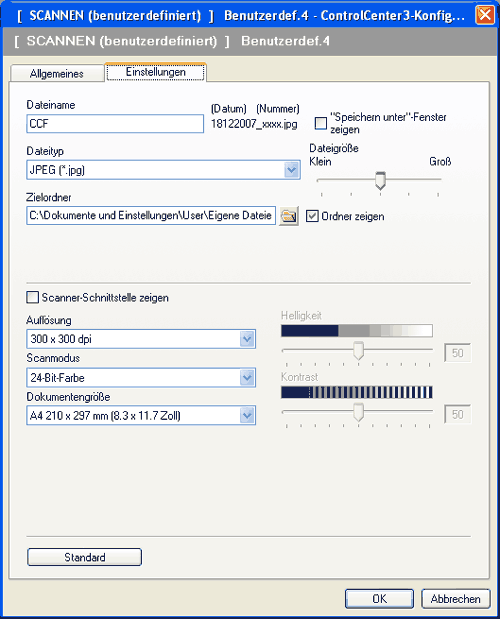
Task: Expand the Dokumentengröße A4 dropdown
Action: coord(247,415)
